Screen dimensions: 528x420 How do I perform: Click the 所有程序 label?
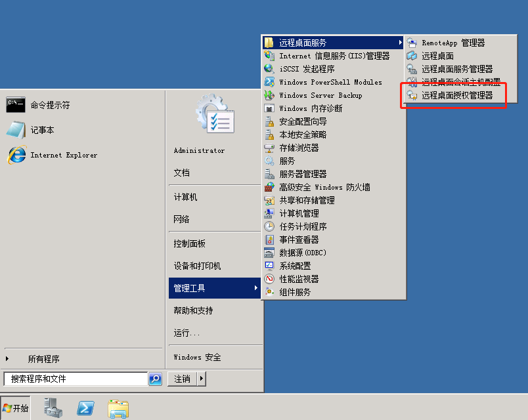point(44,359)
